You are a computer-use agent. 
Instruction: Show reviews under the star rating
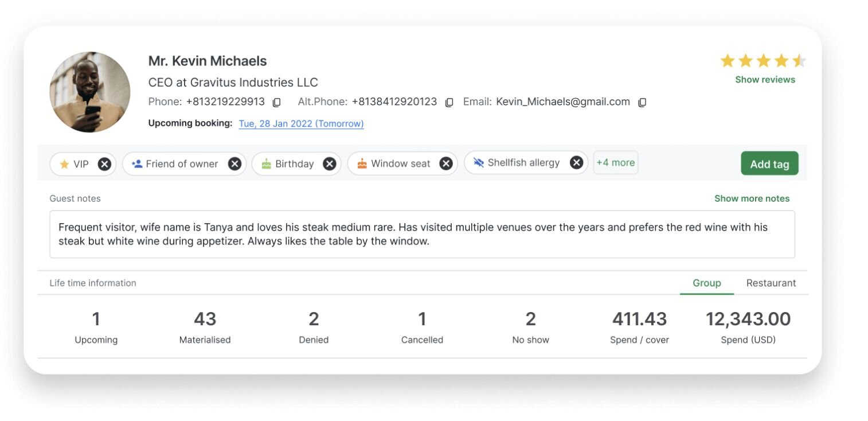point(765,80)
